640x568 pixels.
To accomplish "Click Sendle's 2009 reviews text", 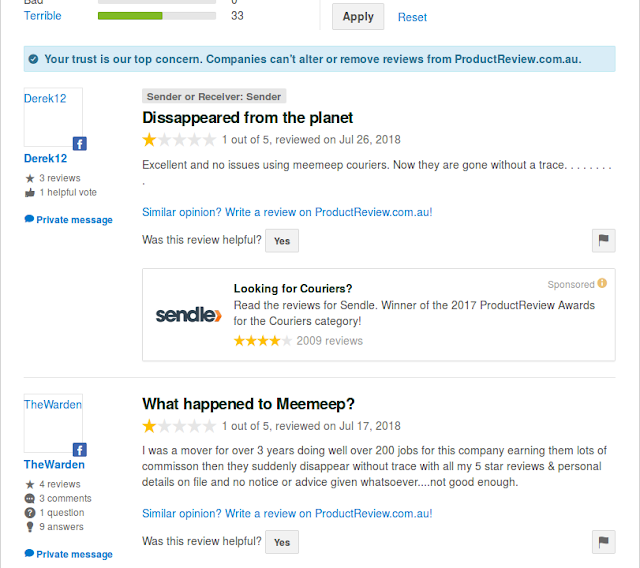I will click(x=329, y=341).
